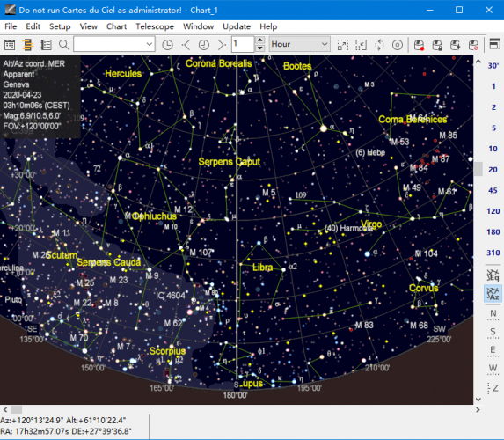Expand the search combo box dropdown
Viewport: 504px width, 440px height.
coord(150,44)
